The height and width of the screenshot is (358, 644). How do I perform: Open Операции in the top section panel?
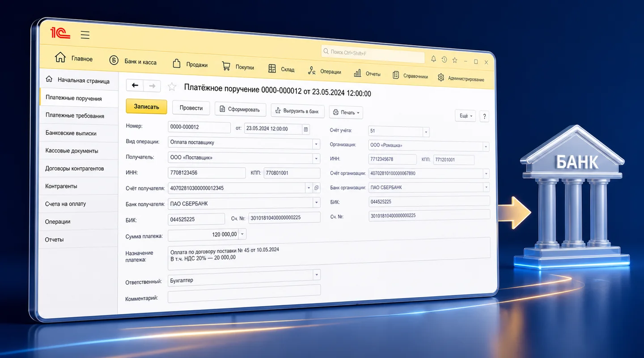(324, 71)
